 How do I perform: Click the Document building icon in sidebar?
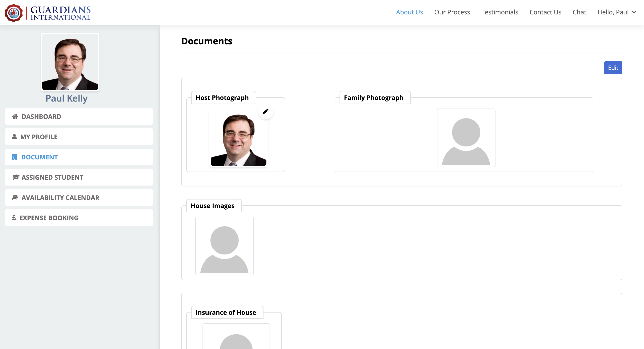pyautogui.click(x=14, y=157)
